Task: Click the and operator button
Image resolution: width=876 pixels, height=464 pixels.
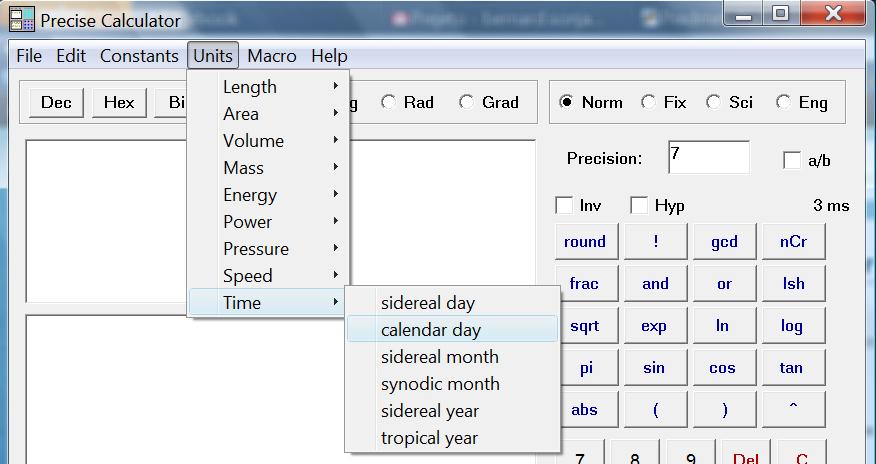Action: coord(655,284)
